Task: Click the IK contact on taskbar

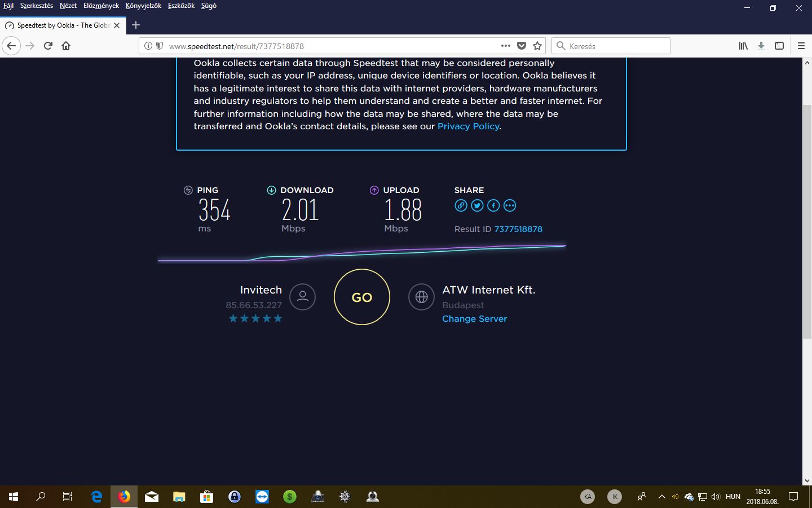Action: 615,497
